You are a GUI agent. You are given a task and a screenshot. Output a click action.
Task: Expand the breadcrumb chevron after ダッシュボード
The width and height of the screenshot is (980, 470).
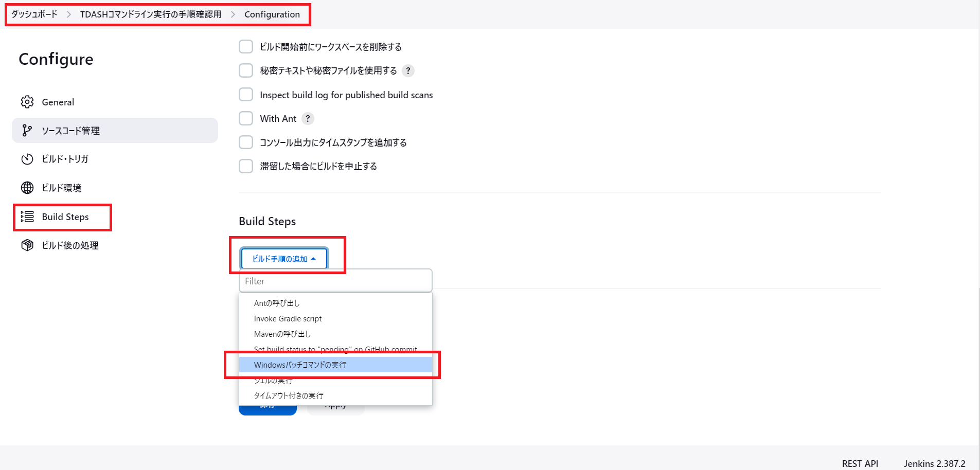(69, 14)
